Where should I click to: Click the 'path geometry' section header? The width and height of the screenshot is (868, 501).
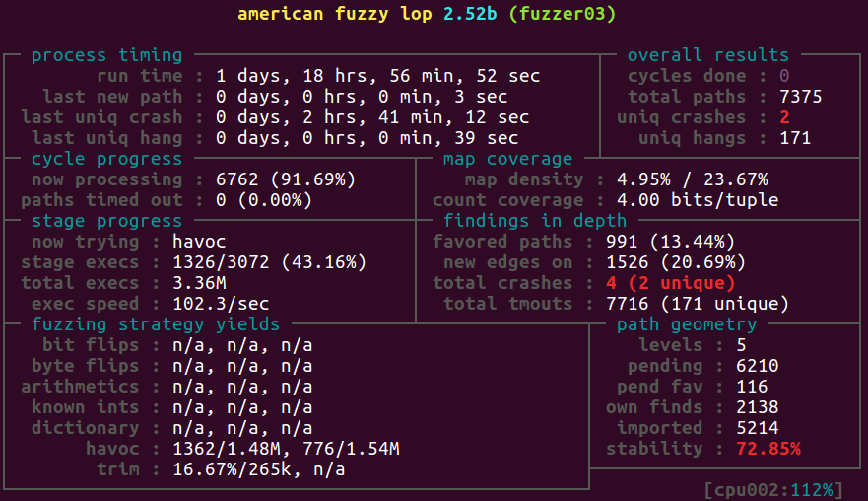point(687,324)
